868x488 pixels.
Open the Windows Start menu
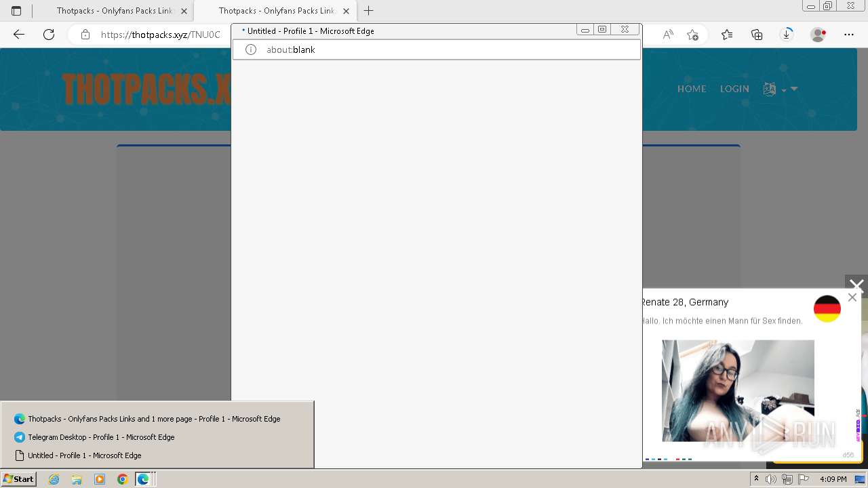[x=18, y=479]
